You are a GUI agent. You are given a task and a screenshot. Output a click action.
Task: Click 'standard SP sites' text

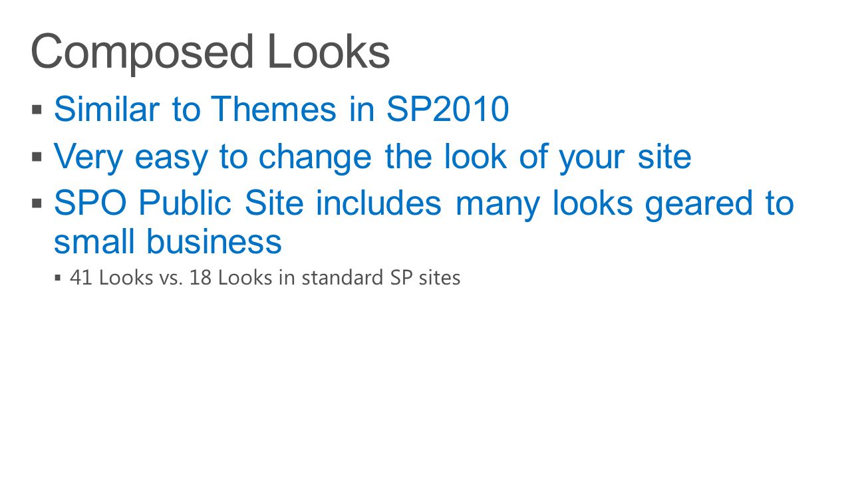click(381, 277)
